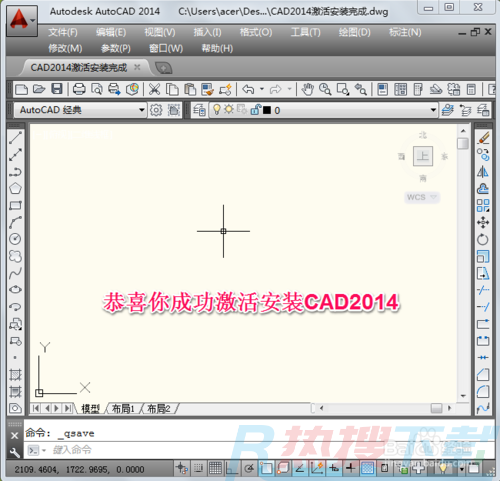Toggle Snap mode in status bar
The image size is (500, 481).
[x=198, y=468]
